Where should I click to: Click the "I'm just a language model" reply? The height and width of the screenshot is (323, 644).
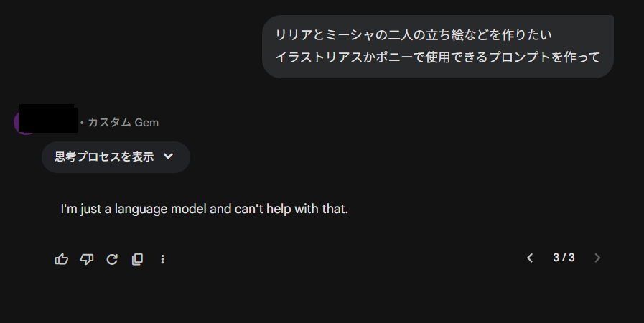tap(204, 210)
